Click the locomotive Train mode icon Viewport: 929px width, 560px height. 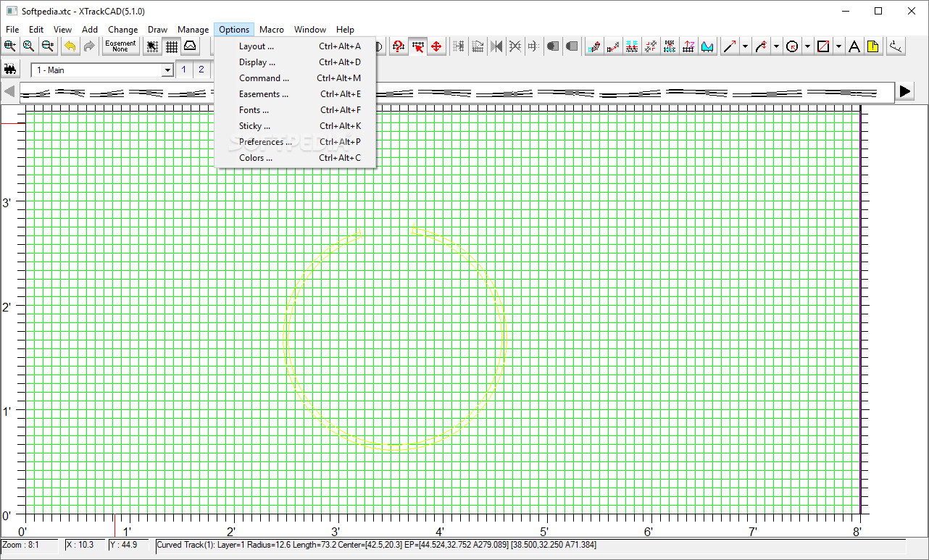[x=10, y=70]
